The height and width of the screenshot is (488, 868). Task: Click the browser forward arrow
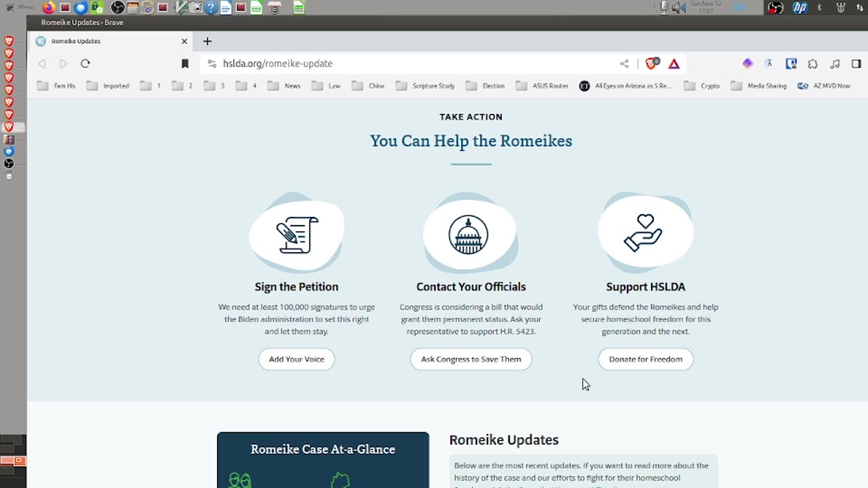tap(63, 63)
